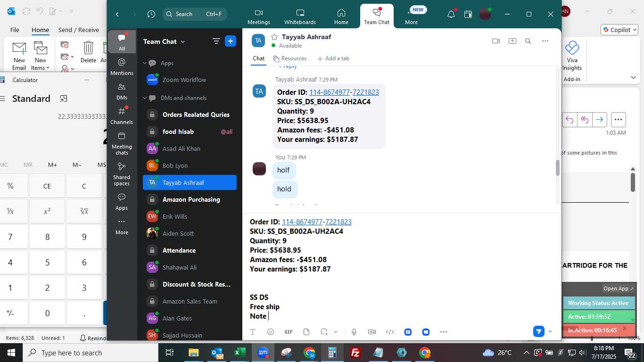Click Delete in Outlook ribbon
644x362 pixels.
click(88, 53)
